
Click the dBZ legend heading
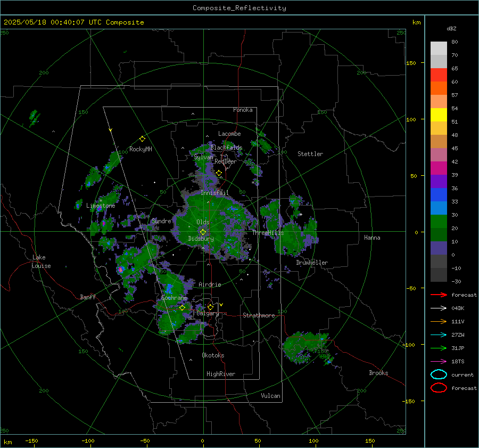(451, 29)
